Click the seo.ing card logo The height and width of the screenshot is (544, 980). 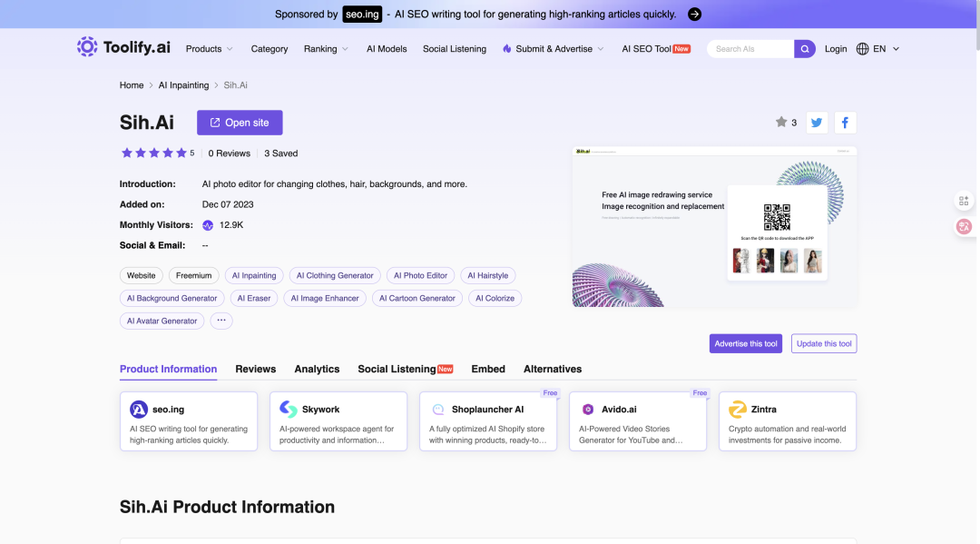pyautogui.click(x=138, y=409)
